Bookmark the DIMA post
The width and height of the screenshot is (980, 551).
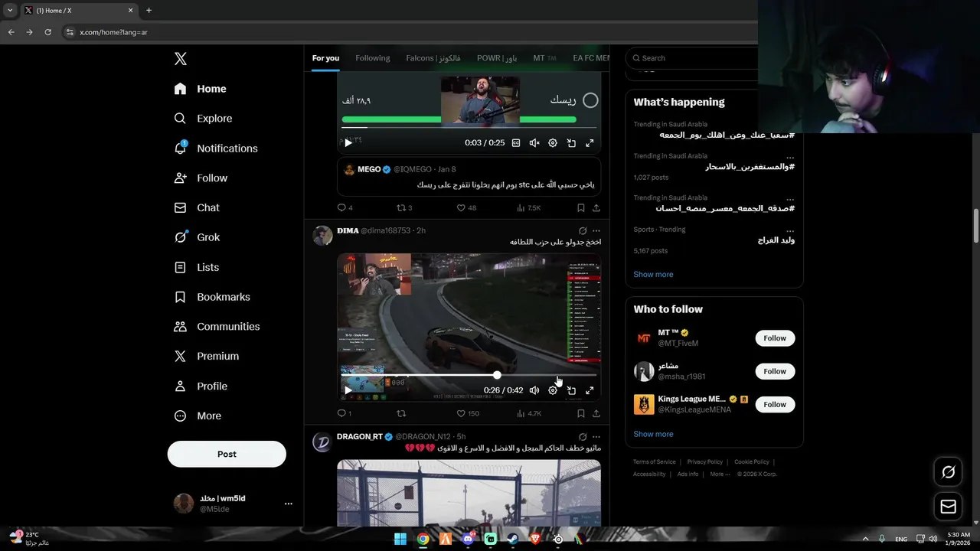click(x=581, y=413)
